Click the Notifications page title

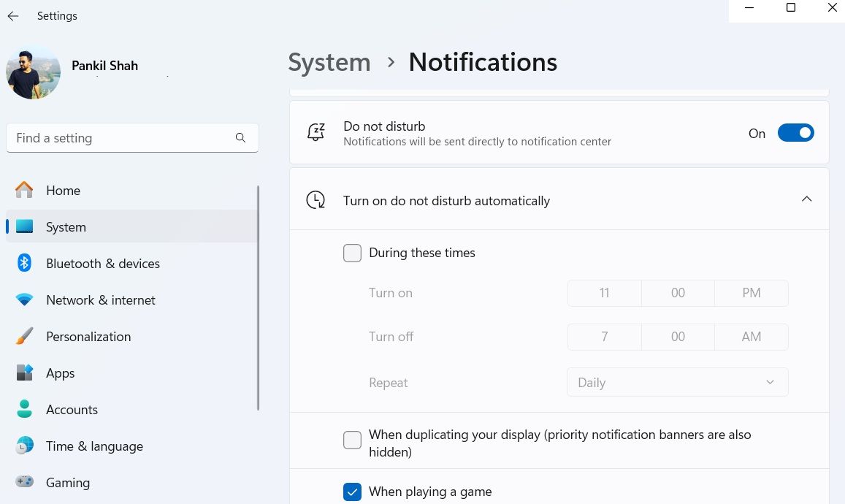483,63
